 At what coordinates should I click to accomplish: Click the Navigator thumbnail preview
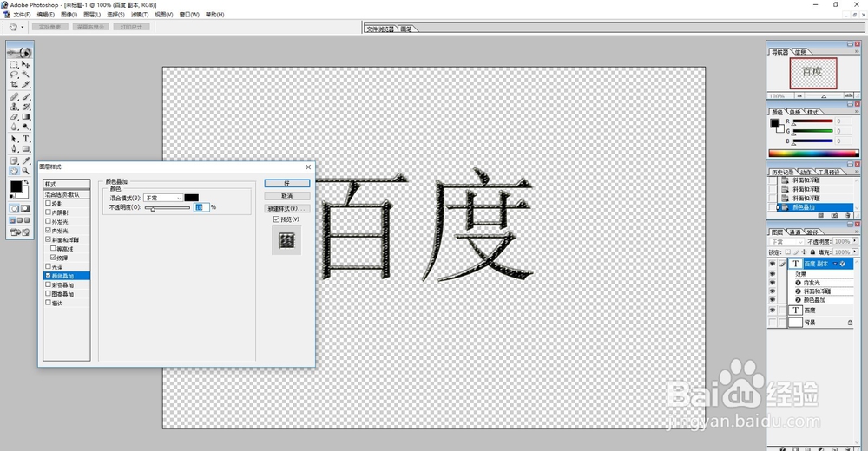click(813, 73)
